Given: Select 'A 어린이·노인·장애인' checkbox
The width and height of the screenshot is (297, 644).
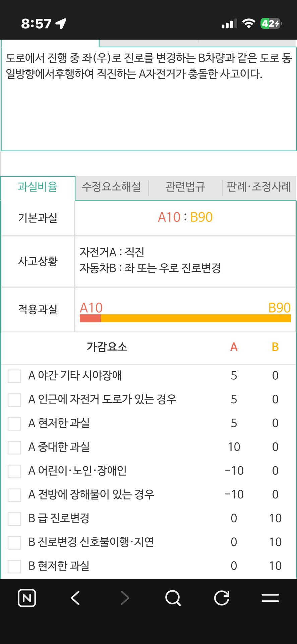Looking at the screenshot, I should [x=14, y=471].
